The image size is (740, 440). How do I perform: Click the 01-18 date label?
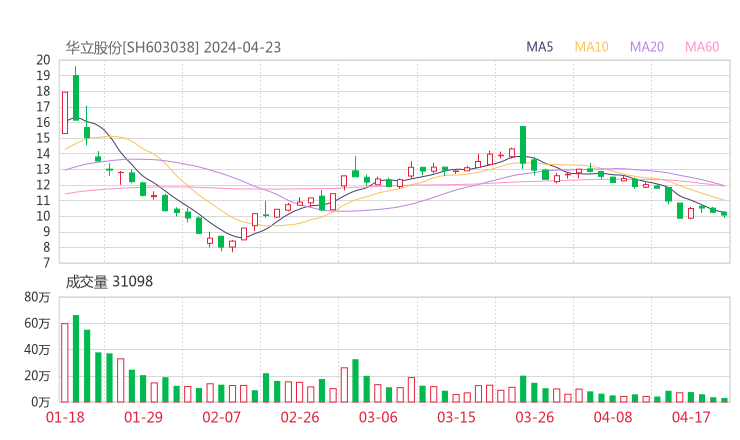[x=65, y=417]
